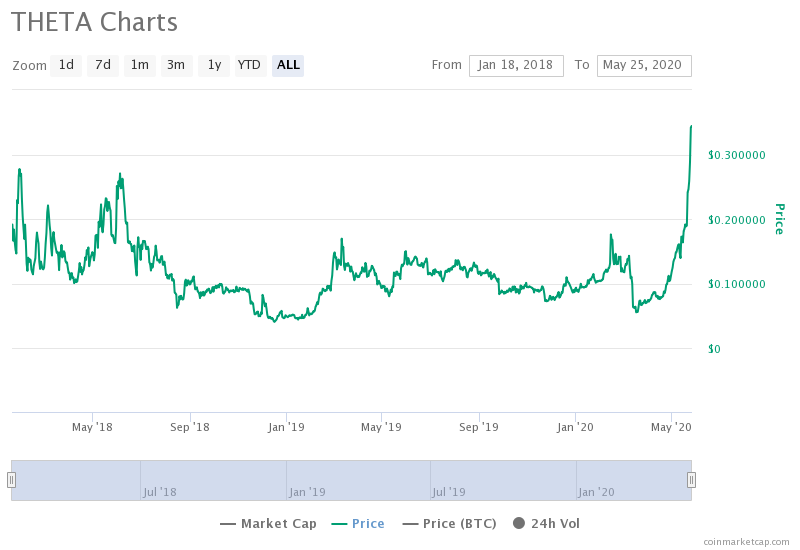Set chart zoom to 1m
The width and height of the screenshot is (800, 550).
click(139, 65)
